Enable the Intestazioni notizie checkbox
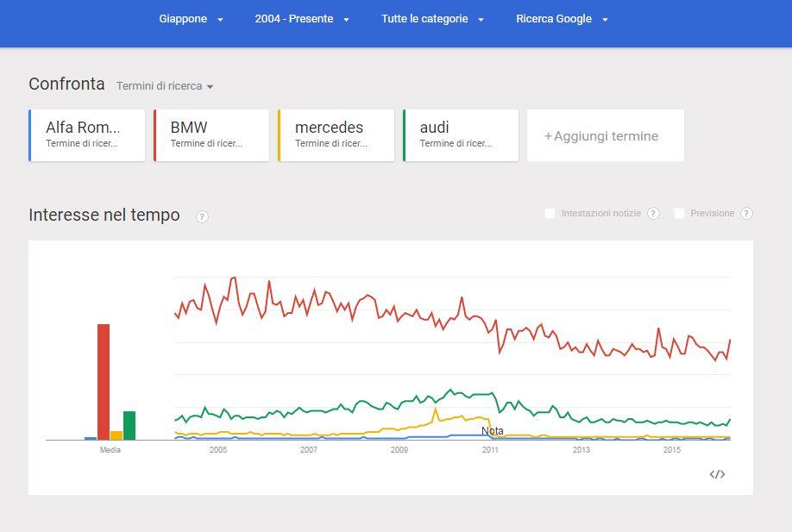 tap(550, 214)
